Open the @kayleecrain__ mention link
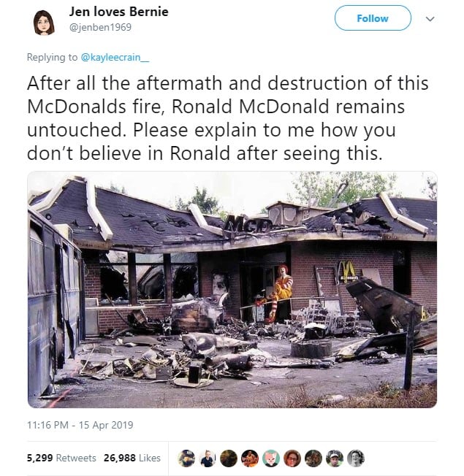This screenshot has height=476, width=464. (x=115, y=57)
